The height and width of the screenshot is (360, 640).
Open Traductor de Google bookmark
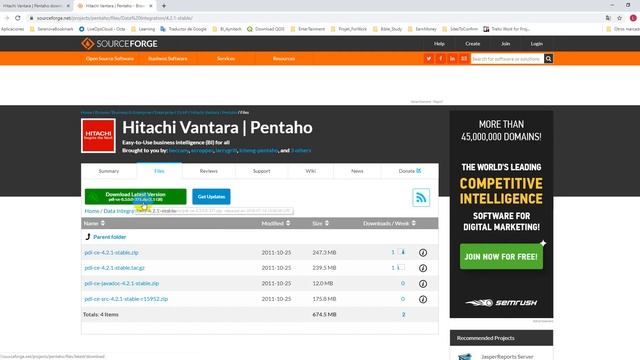coord(183,29)
